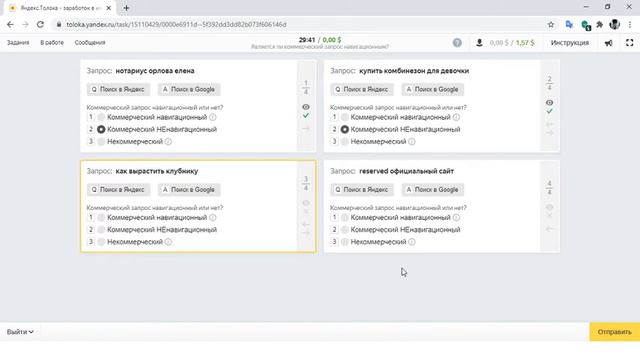Submit with the Отправить button
The width and height of the screenshot is (640, 360).
(x=614, y=332)
